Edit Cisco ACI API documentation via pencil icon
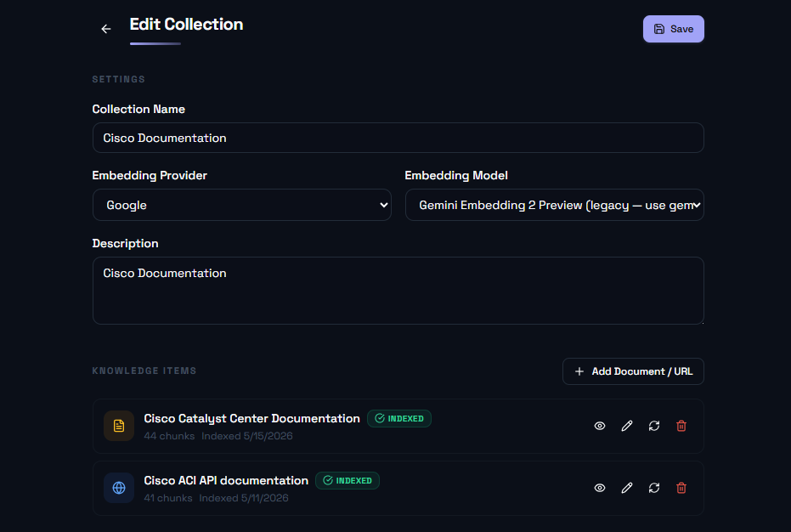The width and height of the screenshot is (791, 532). pos(626,488)
